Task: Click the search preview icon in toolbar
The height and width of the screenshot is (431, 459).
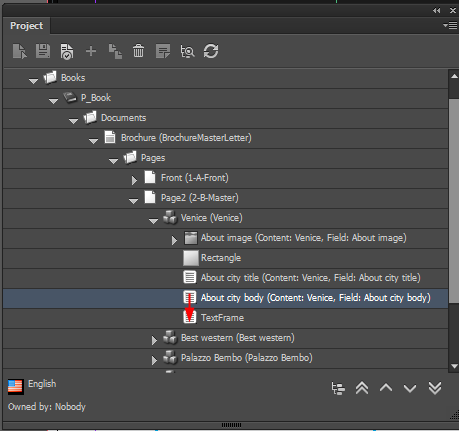Action: point(187,51)
